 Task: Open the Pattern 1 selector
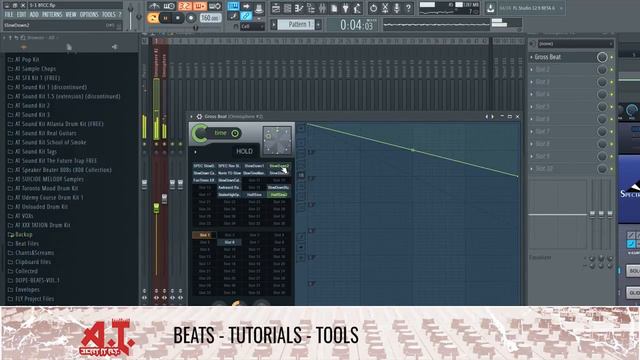pos(296,25)
